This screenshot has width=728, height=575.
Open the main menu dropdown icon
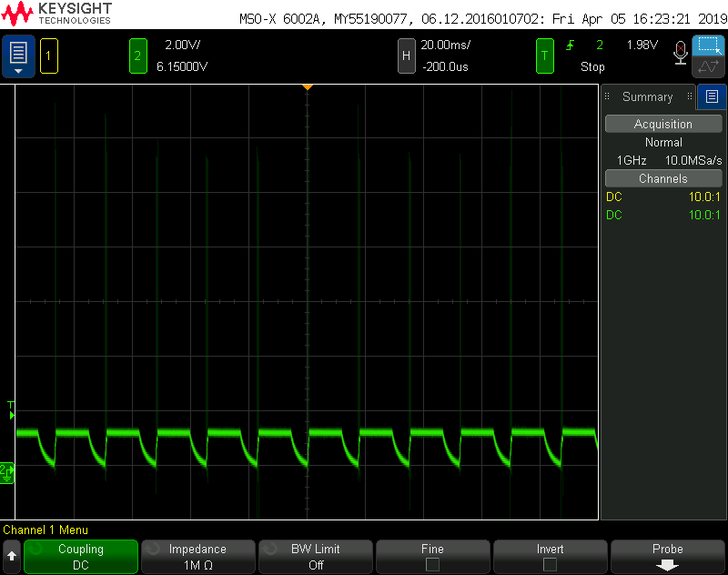(18, 56)
